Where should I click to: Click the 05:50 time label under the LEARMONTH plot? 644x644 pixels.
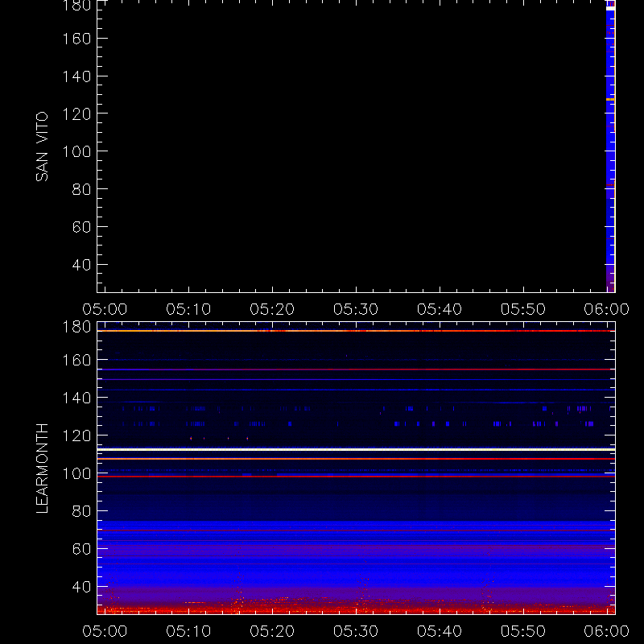(522, 631)
